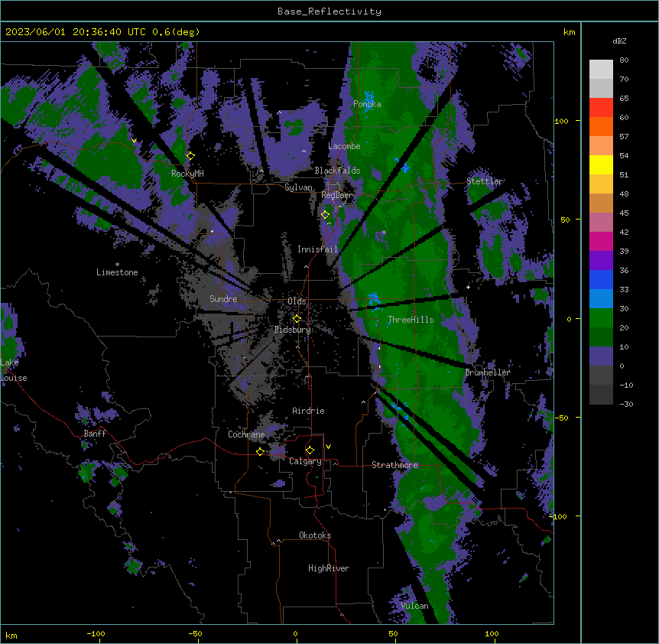Click the -100 tick on the horizontal axis

pyautogui.click(x=96, y=633)
